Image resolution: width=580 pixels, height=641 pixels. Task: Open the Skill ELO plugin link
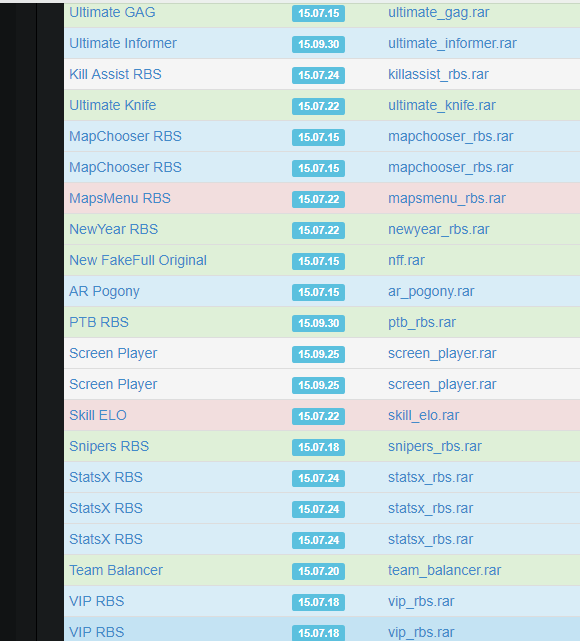click(98, 415)
